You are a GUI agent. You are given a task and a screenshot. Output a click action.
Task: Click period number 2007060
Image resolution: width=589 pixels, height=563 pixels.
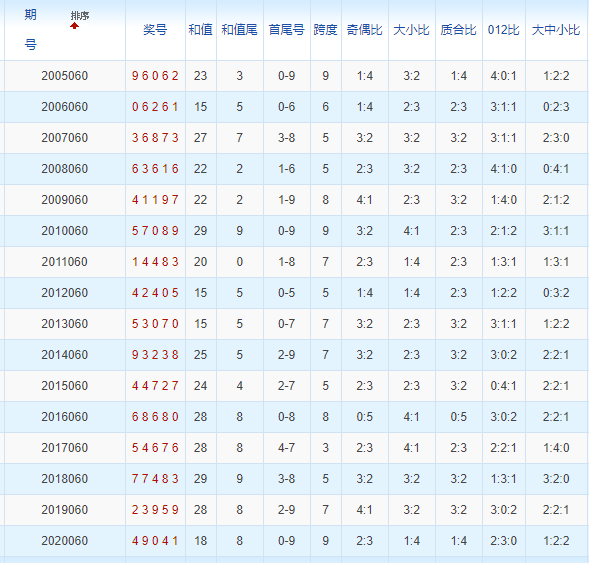click(x=65, y=138)
